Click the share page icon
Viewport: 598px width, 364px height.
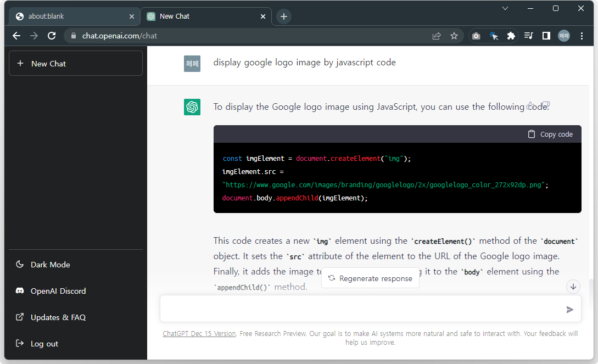(437, 36)
